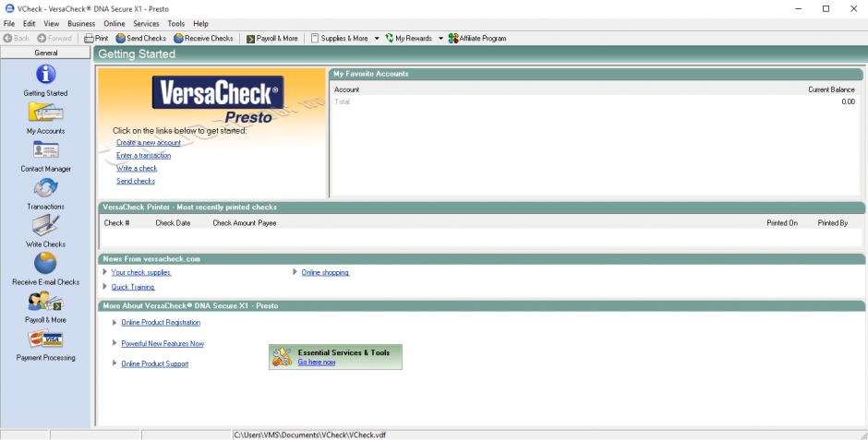
Task: Open the View menu
Action: [x=52, y=24]
